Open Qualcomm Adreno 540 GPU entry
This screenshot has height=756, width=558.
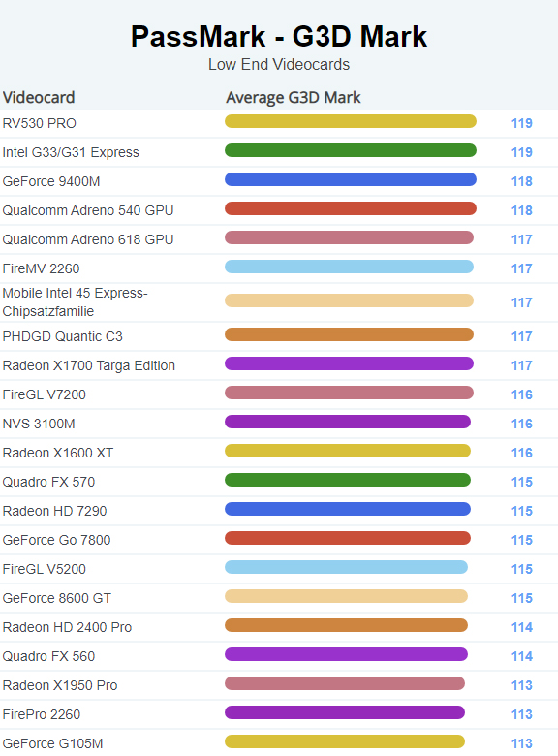88,210
